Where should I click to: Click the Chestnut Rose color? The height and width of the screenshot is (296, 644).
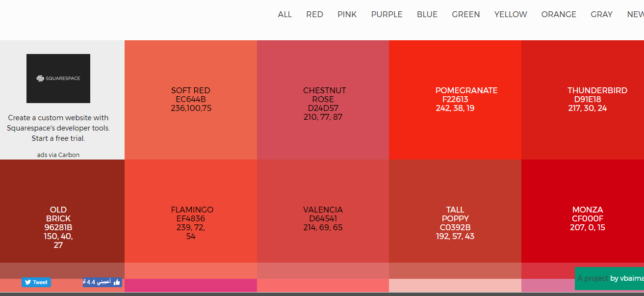click(x=323, y=99)
